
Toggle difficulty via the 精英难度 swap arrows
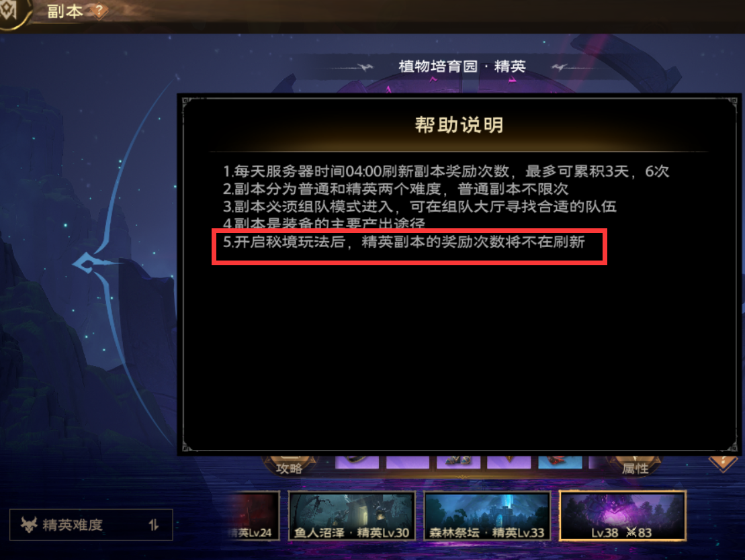point(153,525)
